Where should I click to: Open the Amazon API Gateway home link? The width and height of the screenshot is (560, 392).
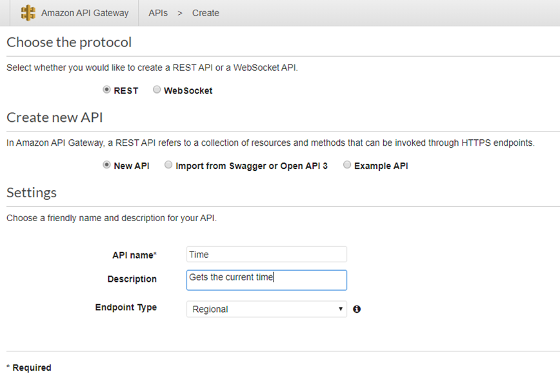[85, 13]
